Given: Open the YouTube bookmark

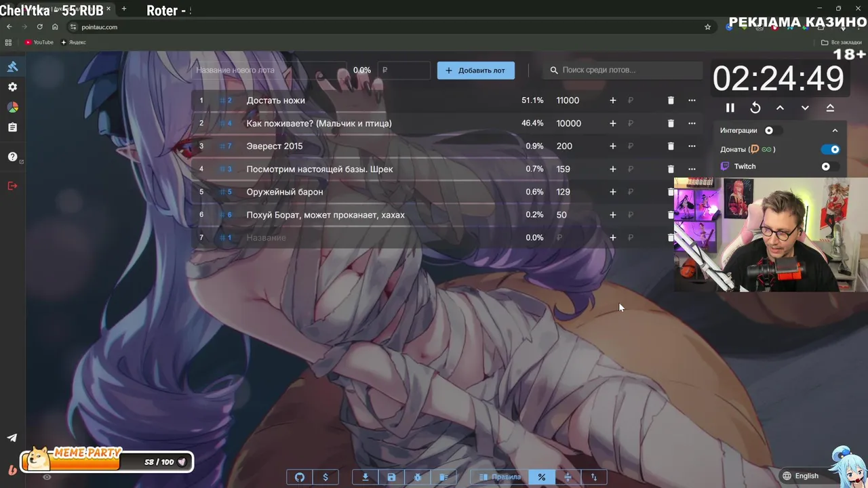Looking at the screenshot, I should (x=39, y=42).
